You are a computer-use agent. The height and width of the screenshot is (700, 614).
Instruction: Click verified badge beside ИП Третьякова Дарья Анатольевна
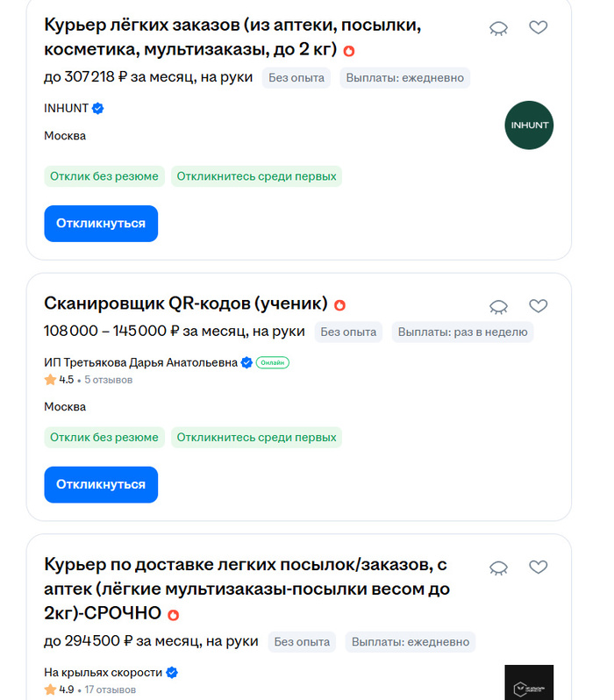tap(247, 362)
